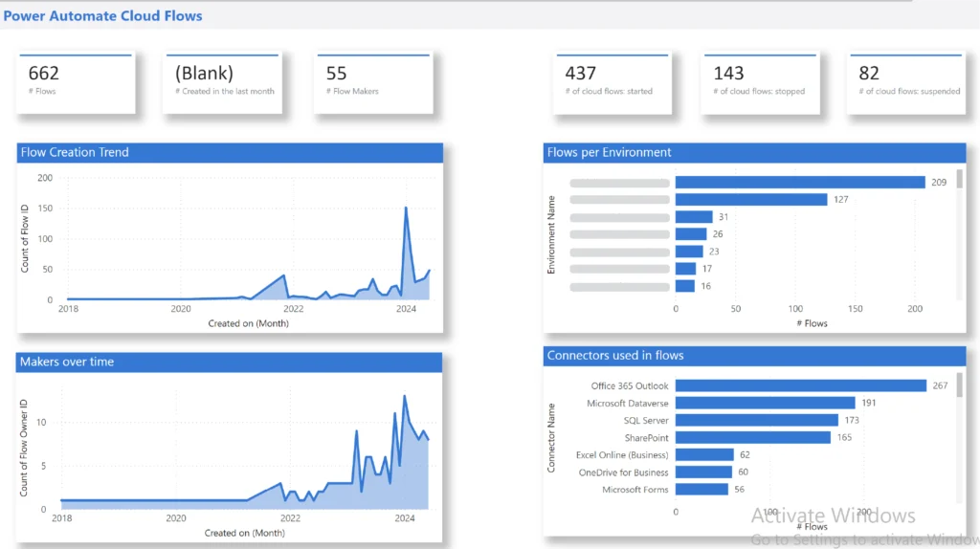Click the 267 data label on Outlook bar
Image resolution: width=980 pixels, height=549 pixels.
(940, 386)
